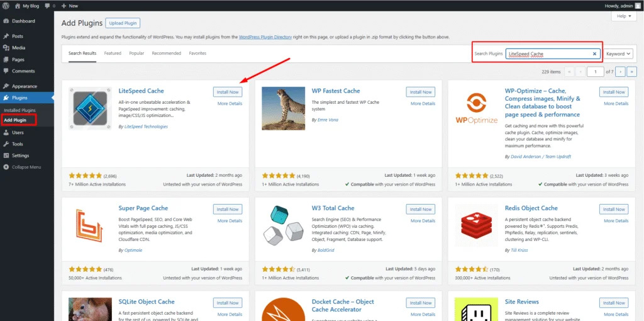Click the WP-Optimize logo image
The height and width of the screenshot is (321, 644).
tap(477, 108)
